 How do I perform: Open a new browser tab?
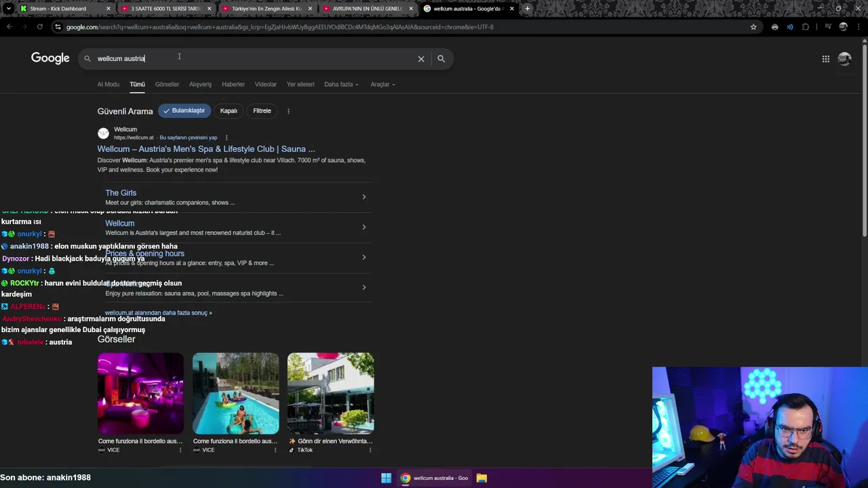[x=528, y=9]
